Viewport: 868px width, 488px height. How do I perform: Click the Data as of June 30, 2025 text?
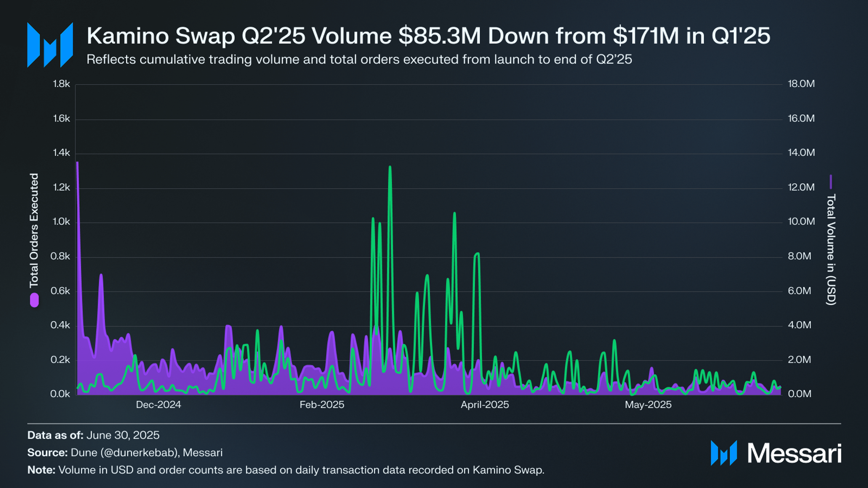point(93,435)
